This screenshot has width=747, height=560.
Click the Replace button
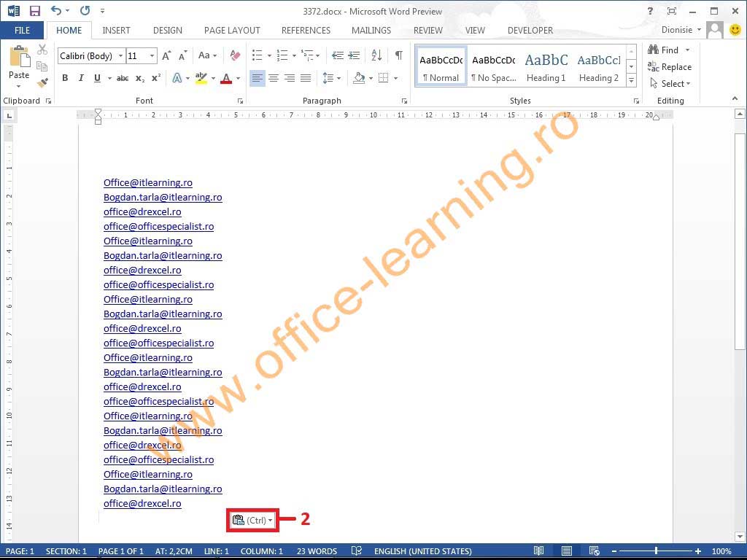pos(670,66)
